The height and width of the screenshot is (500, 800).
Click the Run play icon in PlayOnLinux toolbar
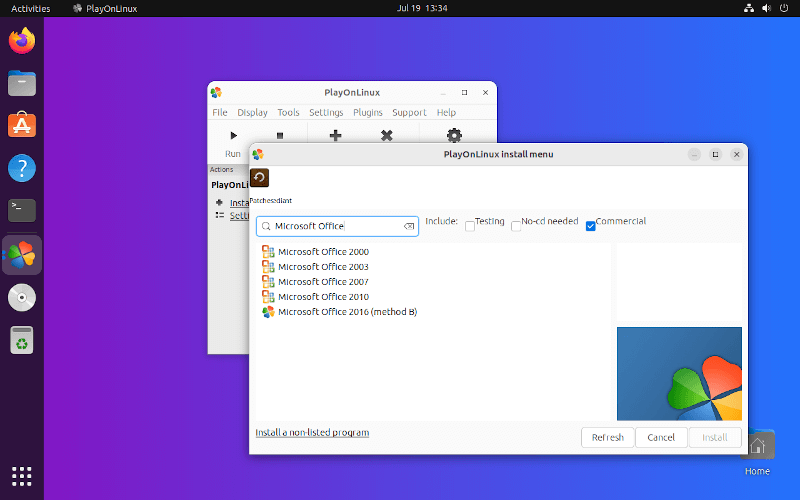point(233,135)
